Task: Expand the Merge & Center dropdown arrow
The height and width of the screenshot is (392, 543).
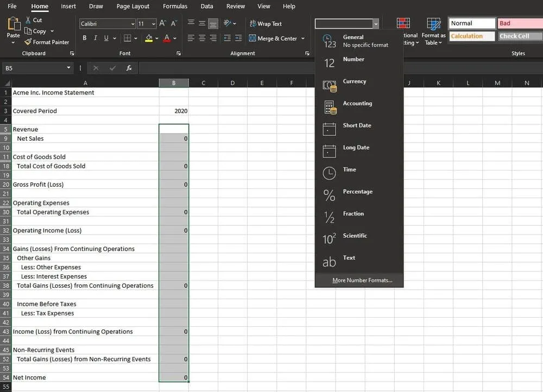Action: tap(303, 38)
